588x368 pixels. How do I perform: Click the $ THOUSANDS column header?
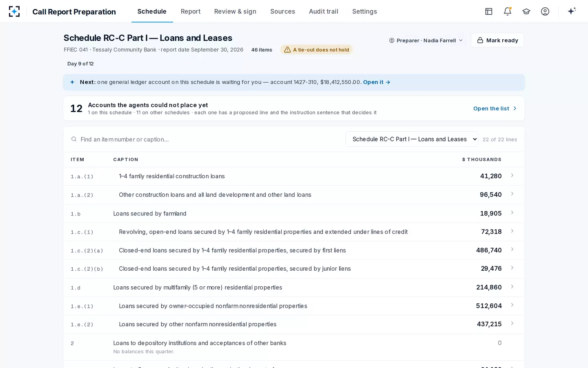tap(482, 159)
